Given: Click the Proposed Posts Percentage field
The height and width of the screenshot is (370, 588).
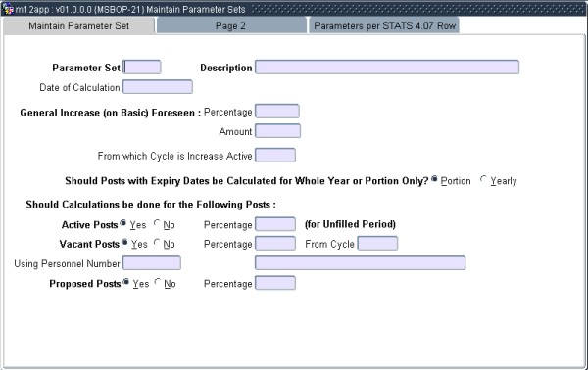Looking at the screenshot, I should click(x=275, y=283).
